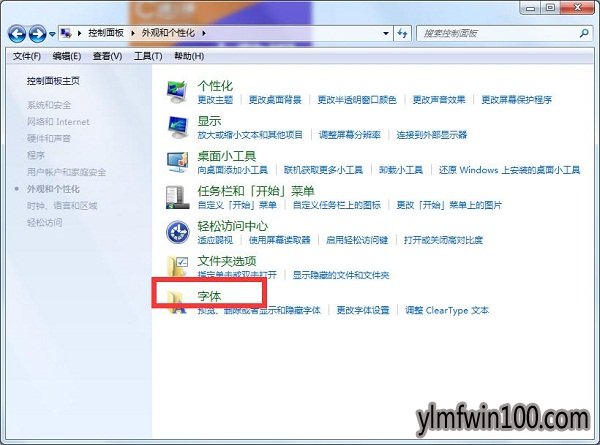Click the 更改「开始」菜单上的图片 link
This screenshot has width=600, height=445.
(x=449, y=205)
